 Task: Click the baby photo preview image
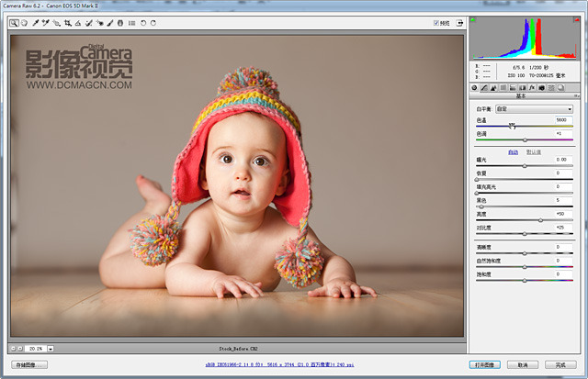pos(237,185)
